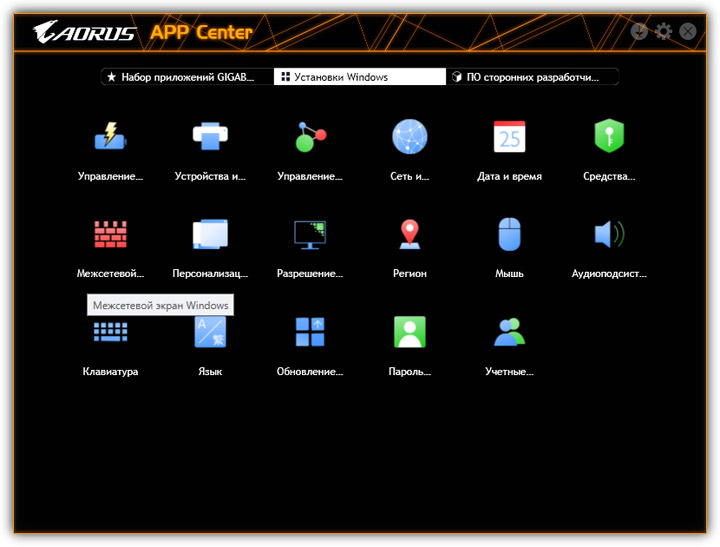720x547 pixels.
Task: Open Средства... green shield key icon
Action: (x=609, y=136)
